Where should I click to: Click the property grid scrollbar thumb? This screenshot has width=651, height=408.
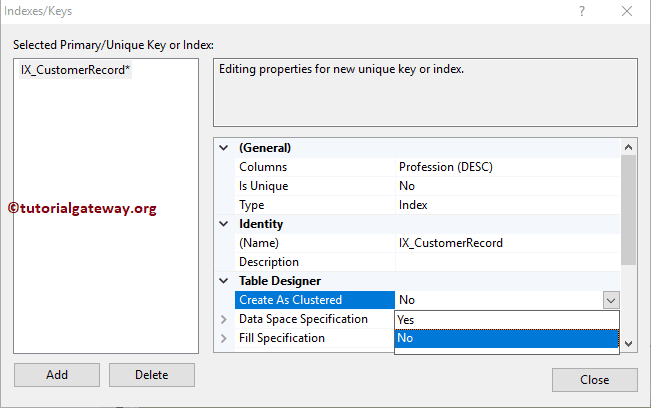pos(629,210)
